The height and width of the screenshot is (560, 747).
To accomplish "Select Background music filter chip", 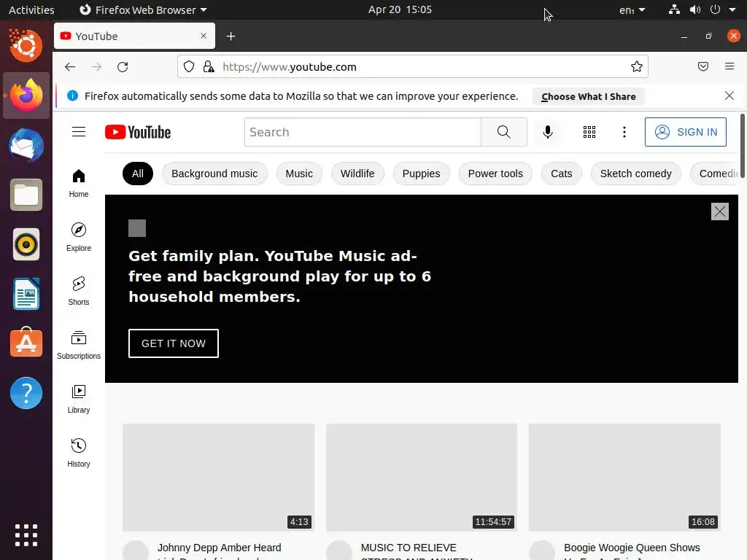I will (x=214, y=174).
